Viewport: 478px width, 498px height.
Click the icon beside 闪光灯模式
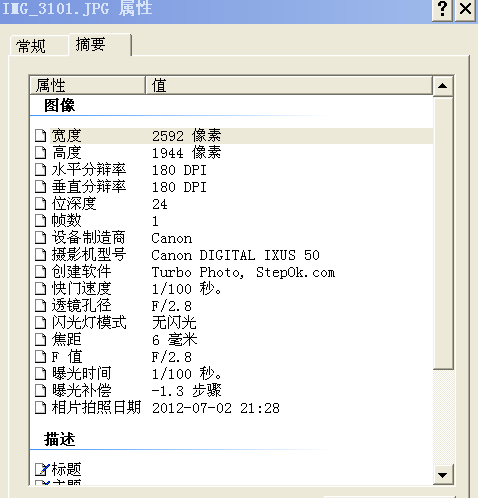[x=41, y=323]
